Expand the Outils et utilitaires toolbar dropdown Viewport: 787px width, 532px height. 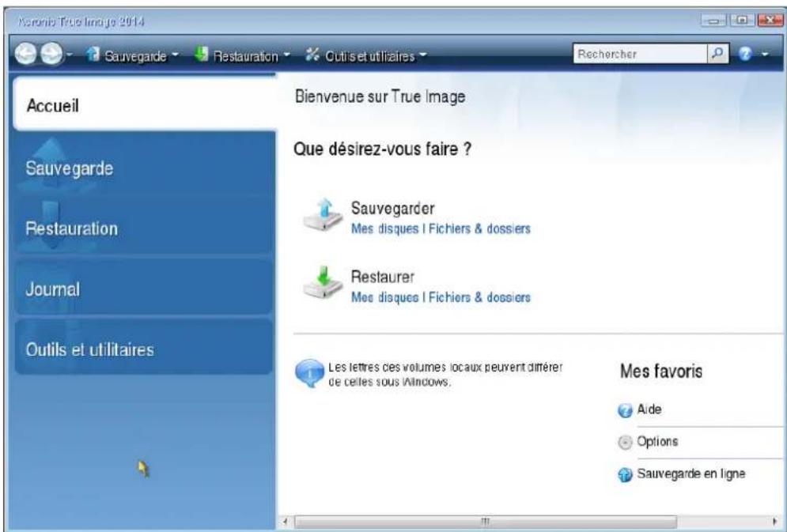click(x=424, y=55)
